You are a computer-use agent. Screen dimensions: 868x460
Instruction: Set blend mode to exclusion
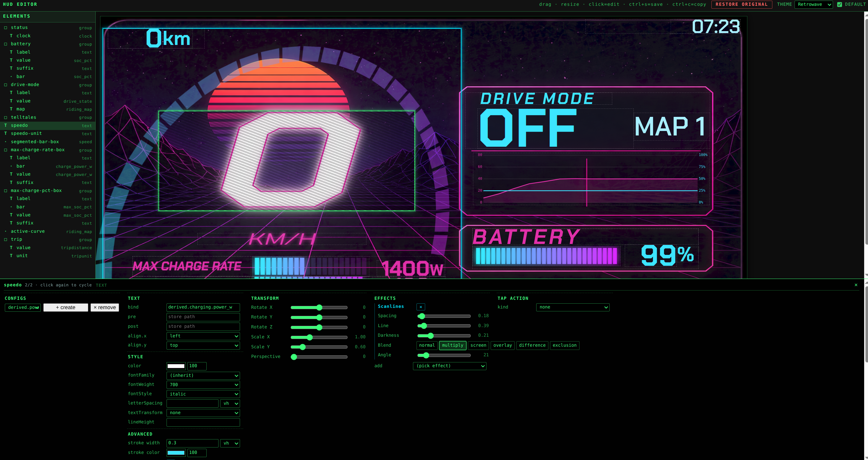click(564, 345)
